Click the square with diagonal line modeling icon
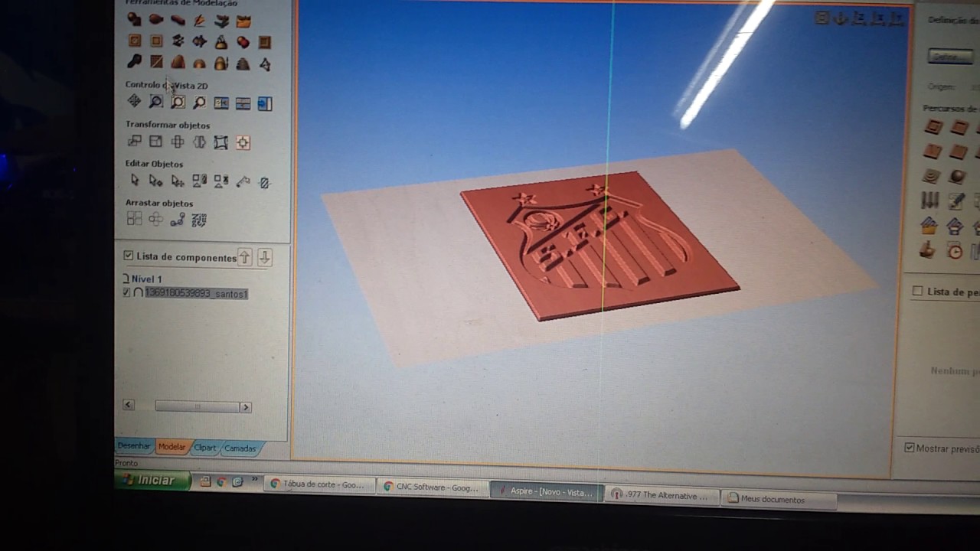Image resolution: width=980 pixels, height=551 pixels. pyautogui.click(x=156, y=62)
